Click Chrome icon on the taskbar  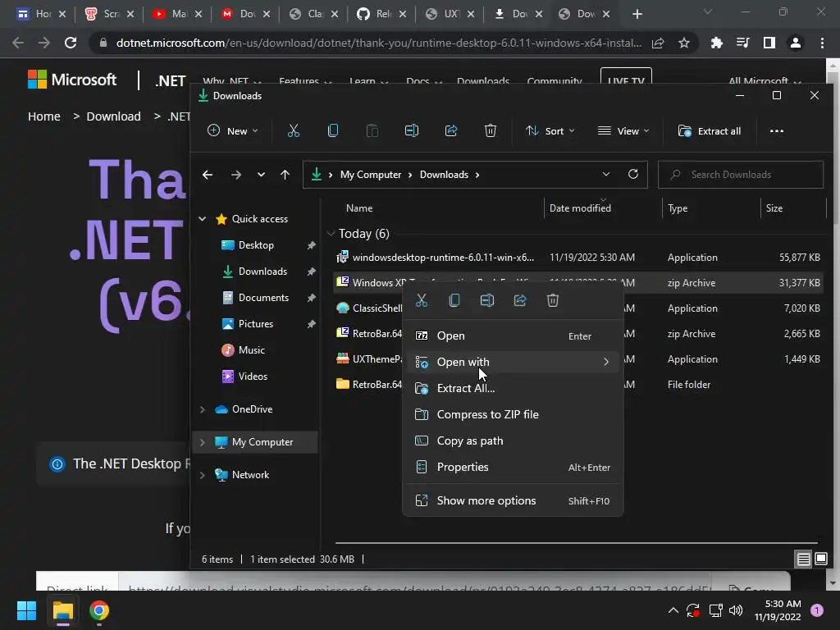(x=99, y=610)
